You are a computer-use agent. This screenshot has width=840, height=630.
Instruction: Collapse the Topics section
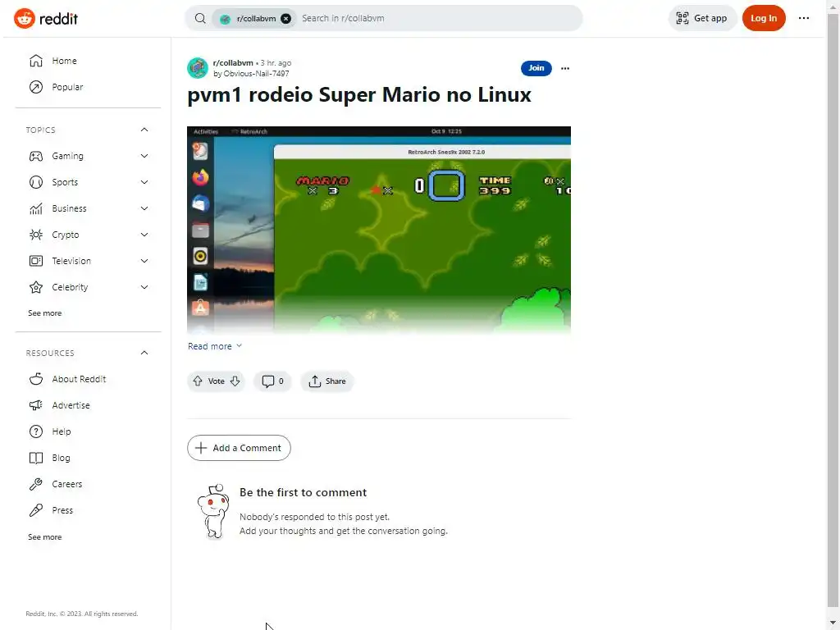(144, 130)
